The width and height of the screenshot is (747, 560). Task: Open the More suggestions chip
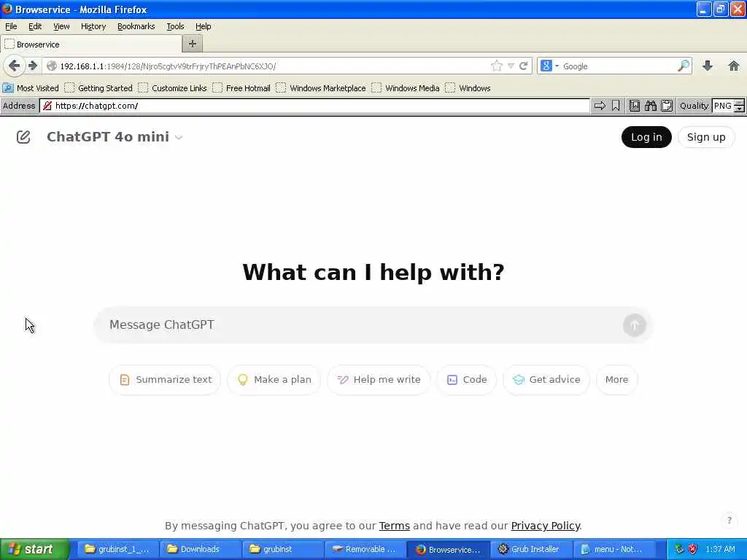point(616,379)
